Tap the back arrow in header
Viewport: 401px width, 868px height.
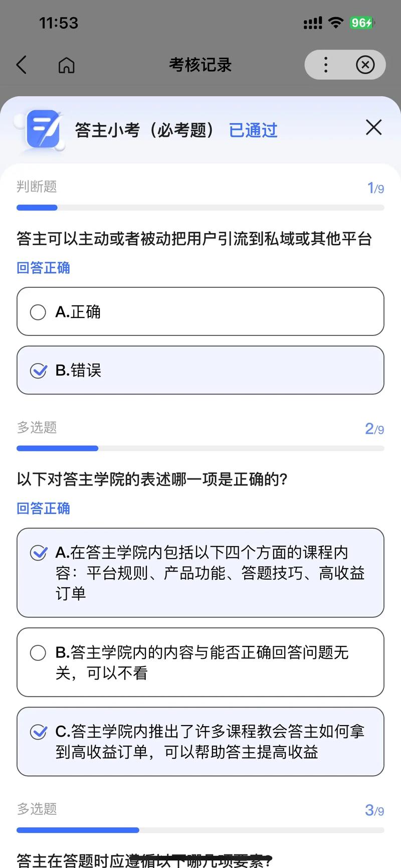(x=22, y=65)
